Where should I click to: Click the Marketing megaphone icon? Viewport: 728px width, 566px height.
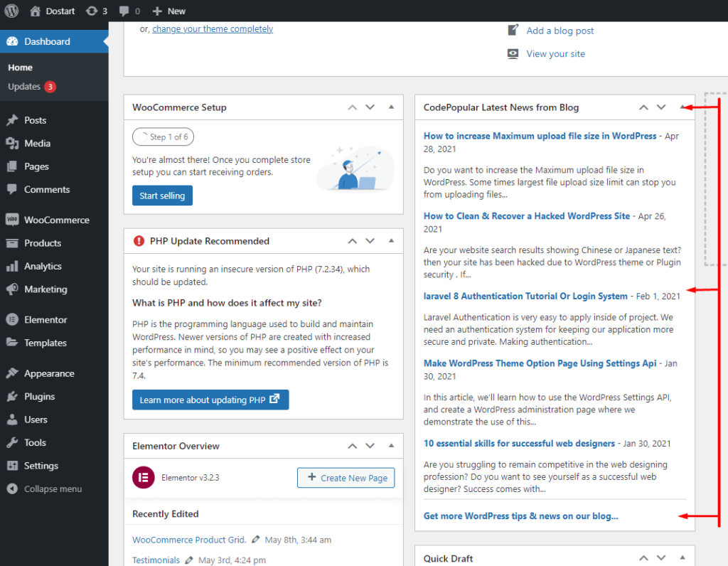tap(13, 289)
